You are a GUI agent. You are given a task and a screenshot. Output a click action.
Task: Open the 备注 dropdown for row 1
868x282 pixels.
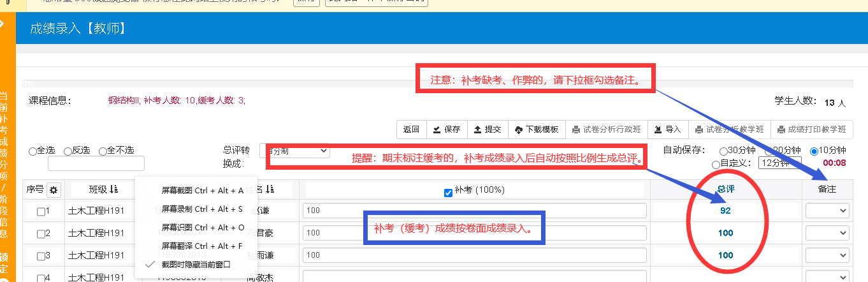pyautogui.click(x=827, y=211)
